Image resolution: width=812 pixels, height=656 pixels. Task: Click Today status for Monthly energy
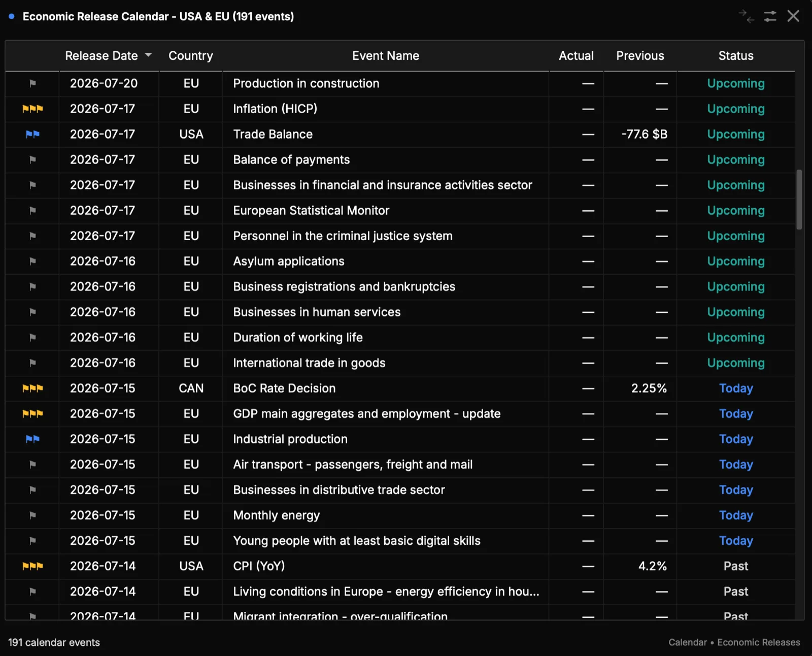pyautogui.click(x=736, y=515)
